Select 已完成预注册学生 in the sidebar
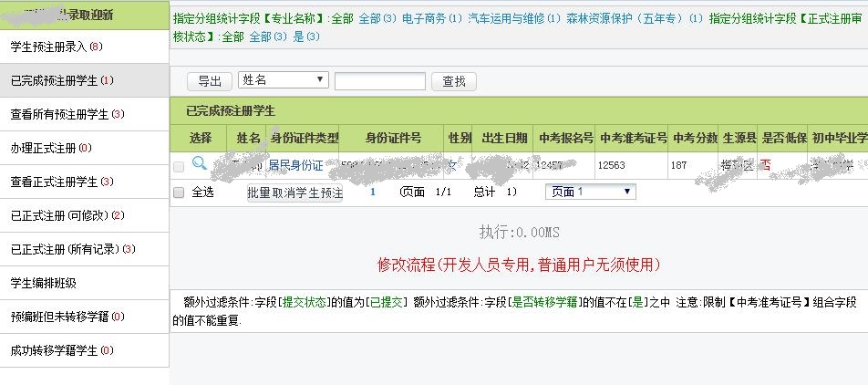This screenshot has height=385, width=868. coord(84,81)
